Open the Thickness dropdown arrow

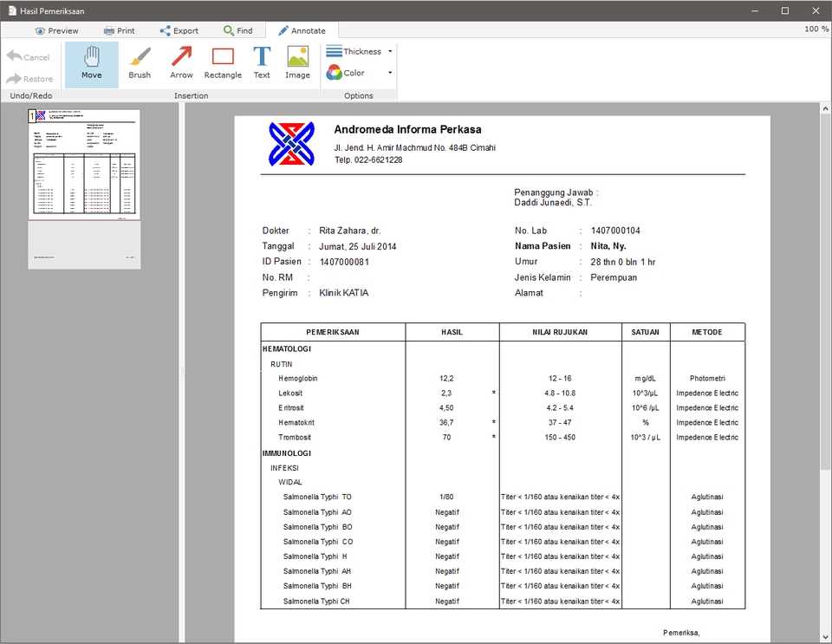390,51
